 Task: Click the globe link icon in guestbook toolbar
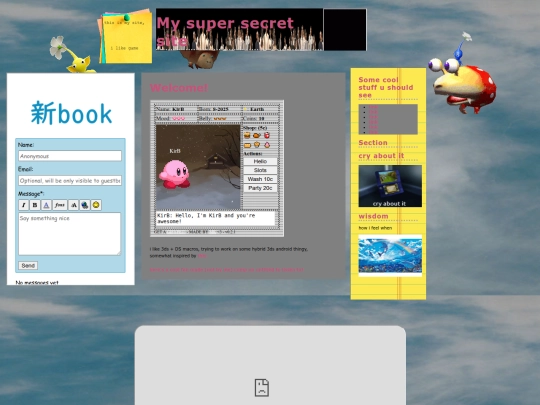(x=85, y=205)
